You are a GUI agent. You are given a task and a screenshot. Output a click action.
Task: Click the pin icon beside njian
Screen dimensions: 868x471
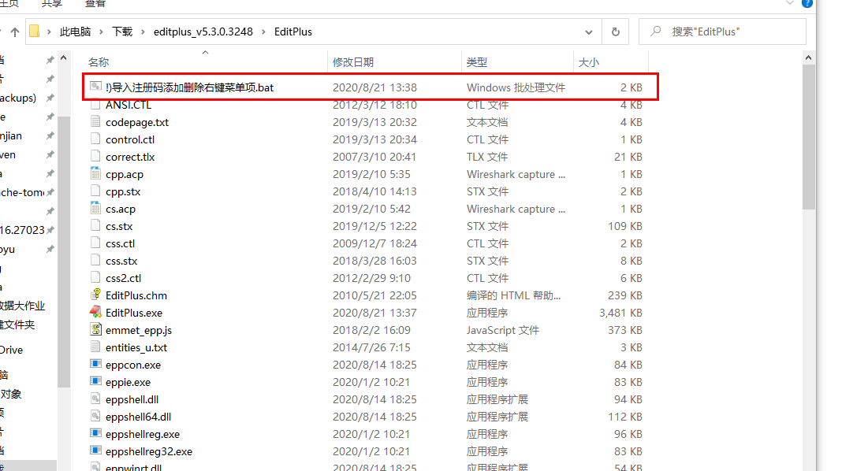tap(50, 135)
